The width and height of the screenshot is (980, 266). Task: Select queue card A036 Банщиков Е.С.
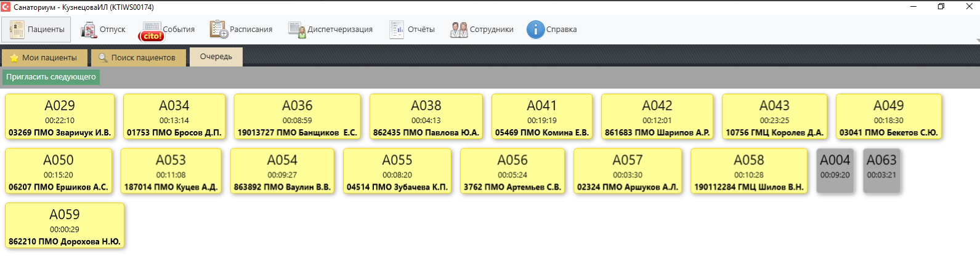tap(297, 116)
